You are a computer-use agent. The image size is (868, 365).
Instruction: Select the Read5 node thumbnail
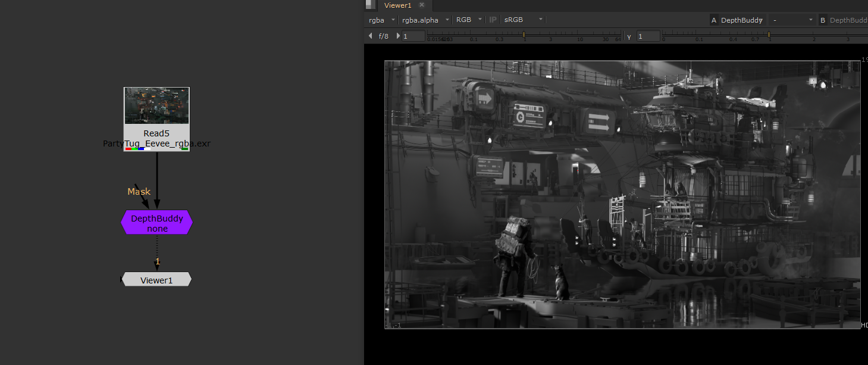pyautogui.click(x=156, y=106)
